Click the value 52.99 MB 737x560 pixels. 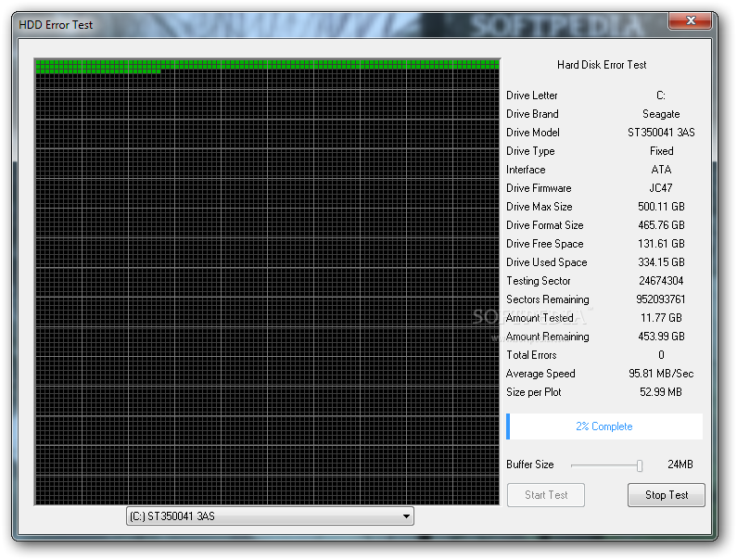pyautogui.click(x=660, y=392)
